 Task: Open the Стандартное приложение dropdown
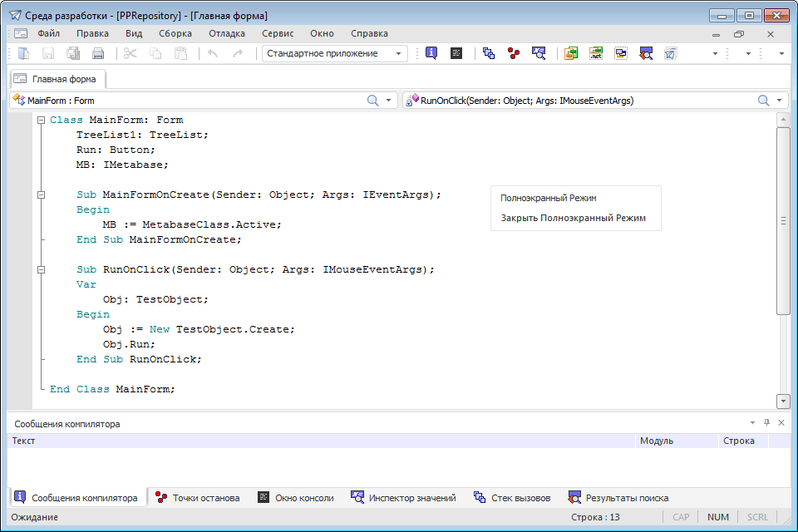[399, 53]
